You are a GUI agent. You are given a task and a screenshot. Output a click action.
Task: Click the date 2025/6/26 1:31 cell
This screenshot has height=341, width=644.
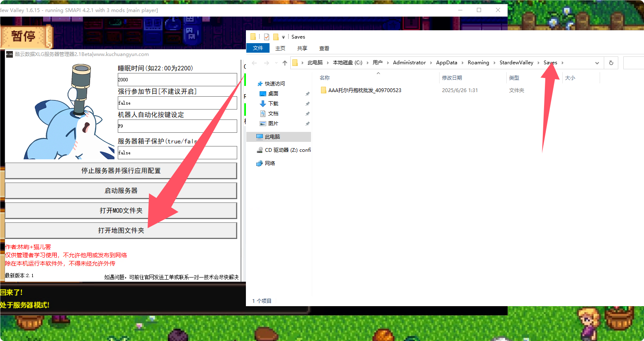pyautogui.click(x=460, y=90)
